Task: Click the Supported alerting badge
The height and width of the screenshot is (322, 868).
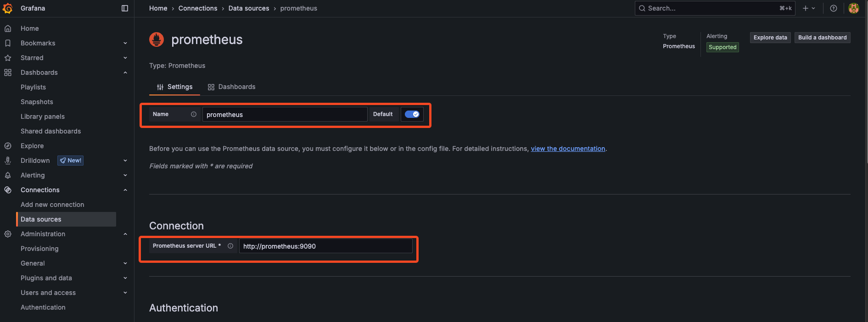Action: [722, 47]
